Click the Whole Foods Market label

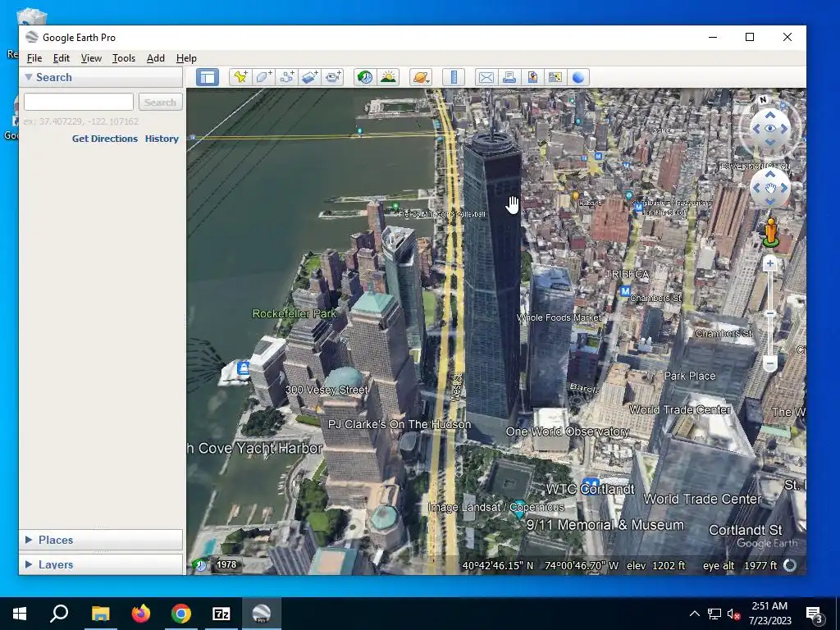[559, 317]
